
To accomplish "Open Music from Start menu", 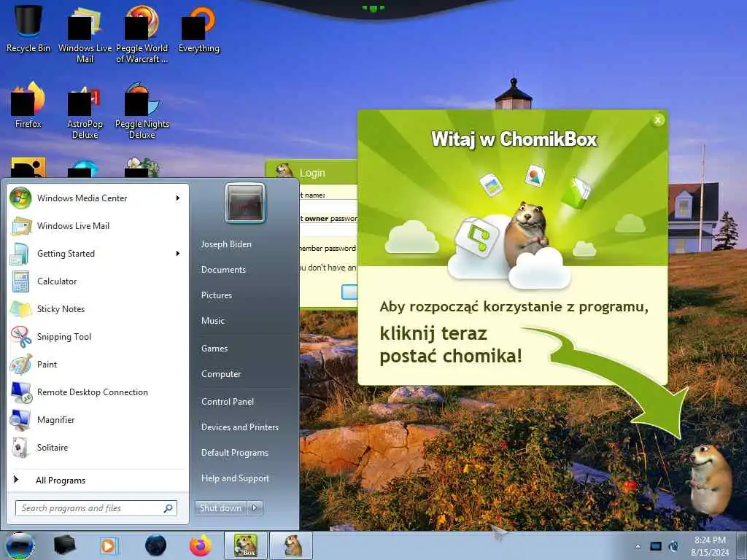I will 212,321.
